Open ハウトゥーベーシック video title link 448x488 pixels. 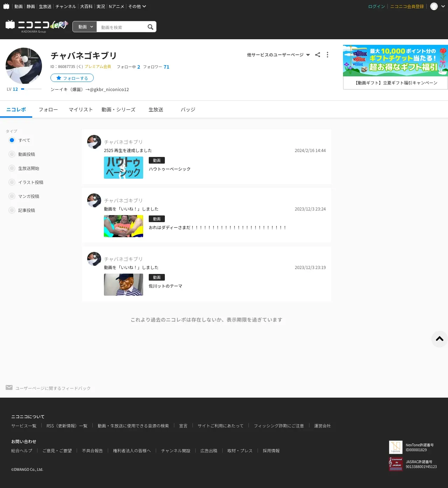170,169
